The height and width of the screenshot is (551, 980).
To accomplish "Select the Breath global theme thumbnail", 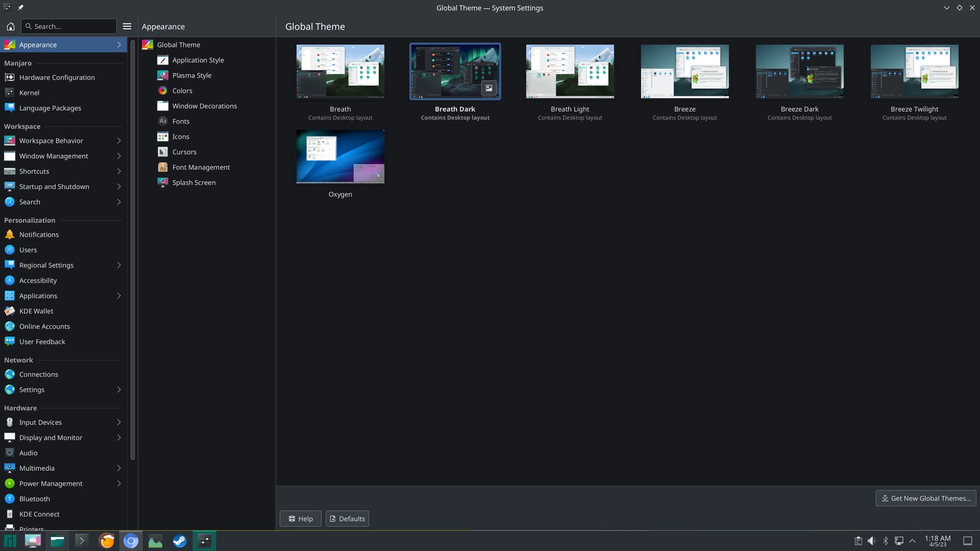I will coord(340,71).
